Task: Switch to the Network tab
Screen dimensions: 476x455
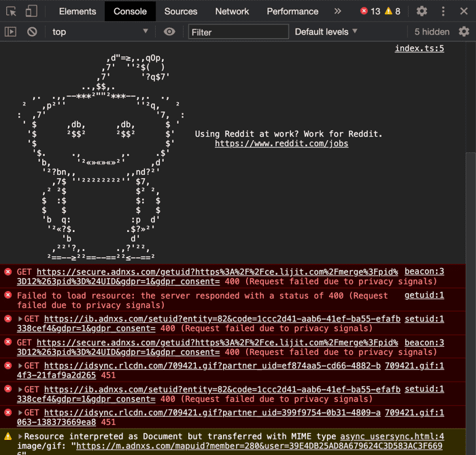Action: pos(232,12)
